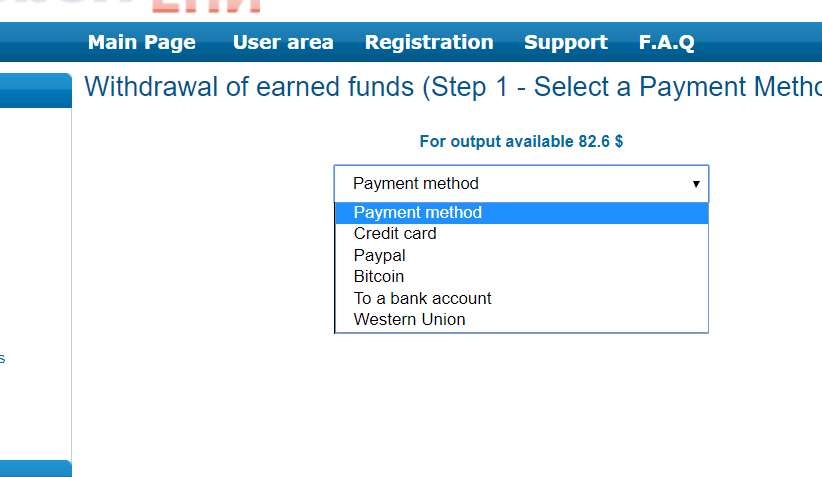Go to the User area menu
The image size is (822, 477).
283,42
